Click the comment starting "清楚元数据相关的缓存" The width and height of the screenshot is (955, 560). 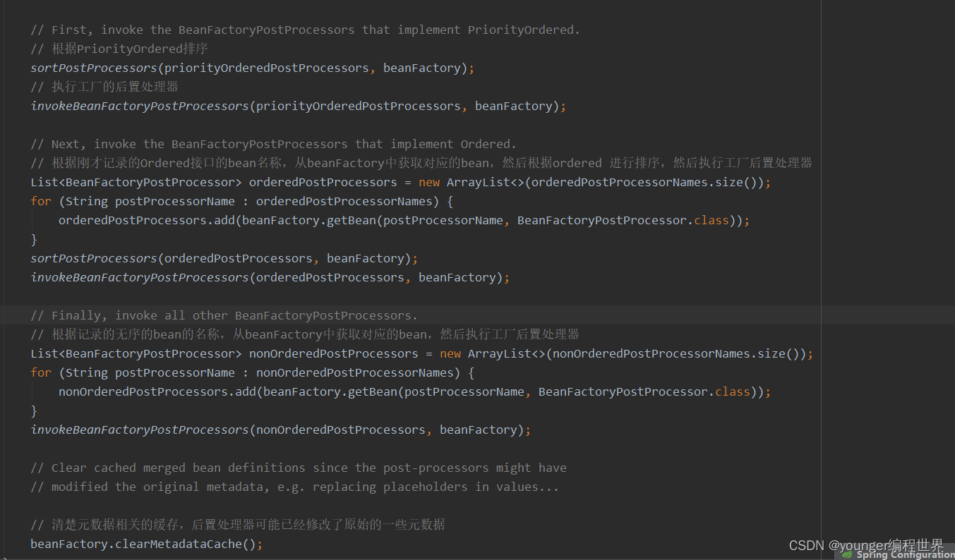coord(238,525)
